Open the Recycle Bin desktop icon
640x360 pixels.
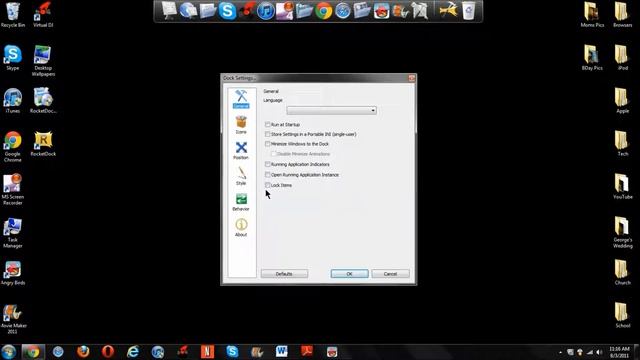pyautogui.click(x=13, y=15)
